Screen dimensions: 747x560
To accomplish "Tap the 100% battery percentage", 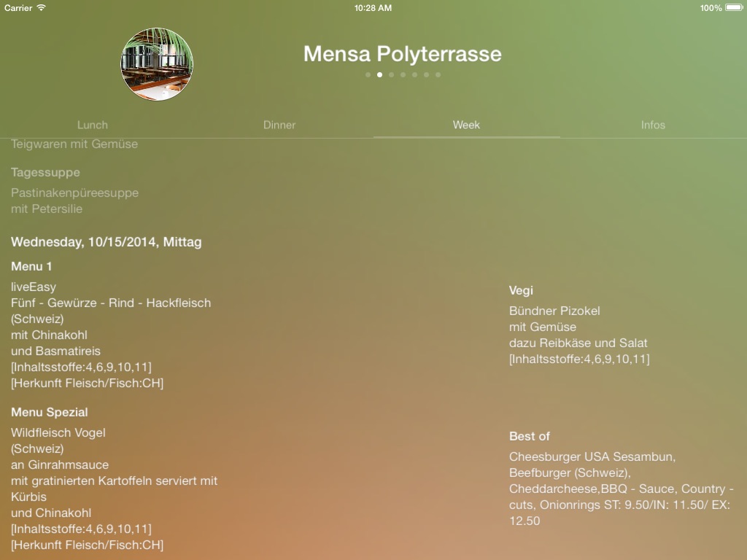I will point(711,7).
